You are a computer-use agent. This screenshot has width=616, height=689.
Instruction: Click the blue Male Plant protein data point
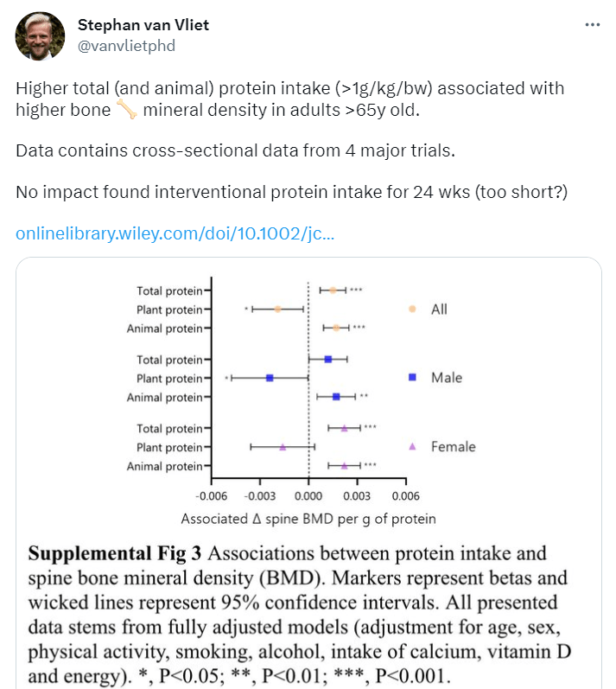pos(270,378)
